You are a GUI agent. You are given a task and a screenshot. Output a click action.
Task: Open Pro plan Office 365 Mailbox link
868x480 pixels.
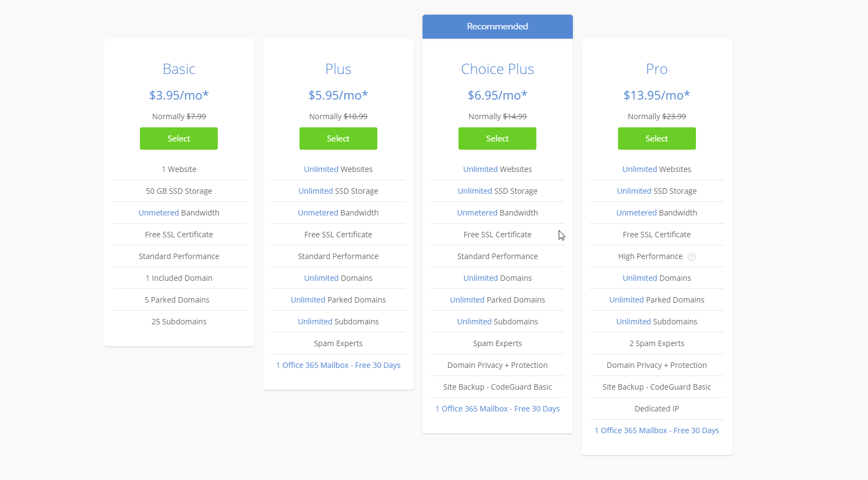(657, 430)
